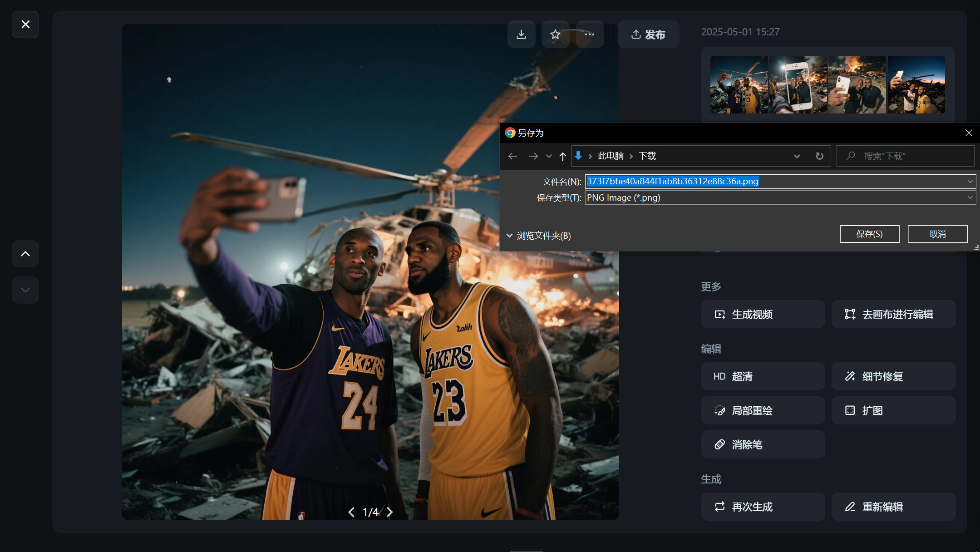Image resolution: width=980 pixels, height=552 pixels.
Task: Open the three-dot more options menu
Action: pos(589,34)
